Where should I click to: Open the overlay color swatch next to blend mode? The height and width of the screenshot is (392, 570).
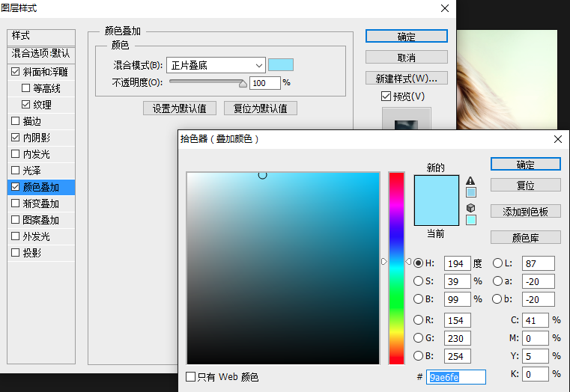click(281, 65)
